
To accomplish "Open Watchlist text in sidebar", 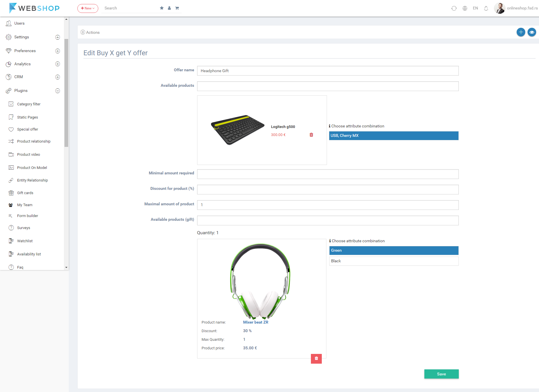I will click(25, 241).
